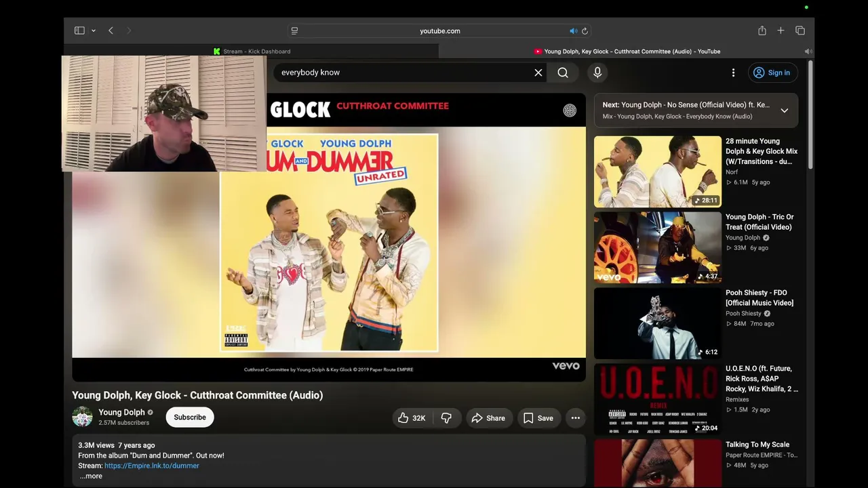Play the Pooh Shiesty FDO thumbnail
Image resolution: width=868 pixels, height=488 pixels.
point(658,323)
